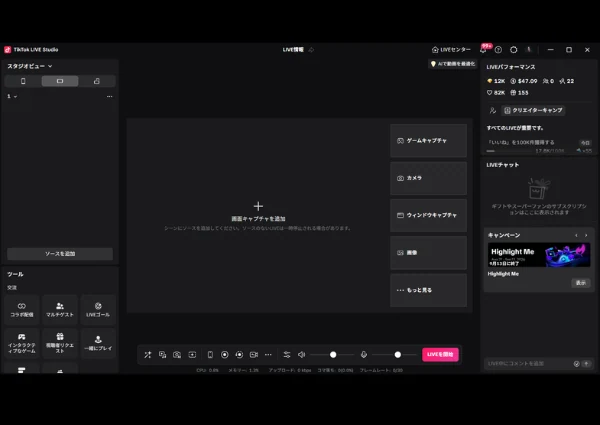Image resolution: width=600 pixels, height=425 pixels.
Task: Open the toolbar three-dot more menu
Action: [268, 355]
